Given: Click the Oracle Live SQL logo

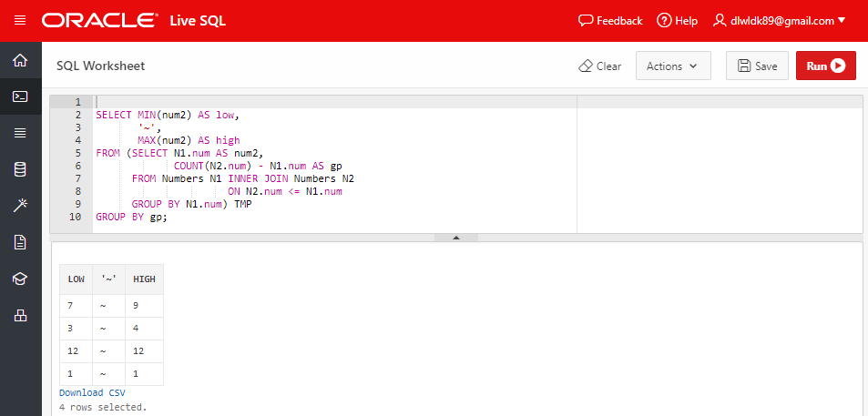Looking at the screenshot, I should [x=133, y=20].
